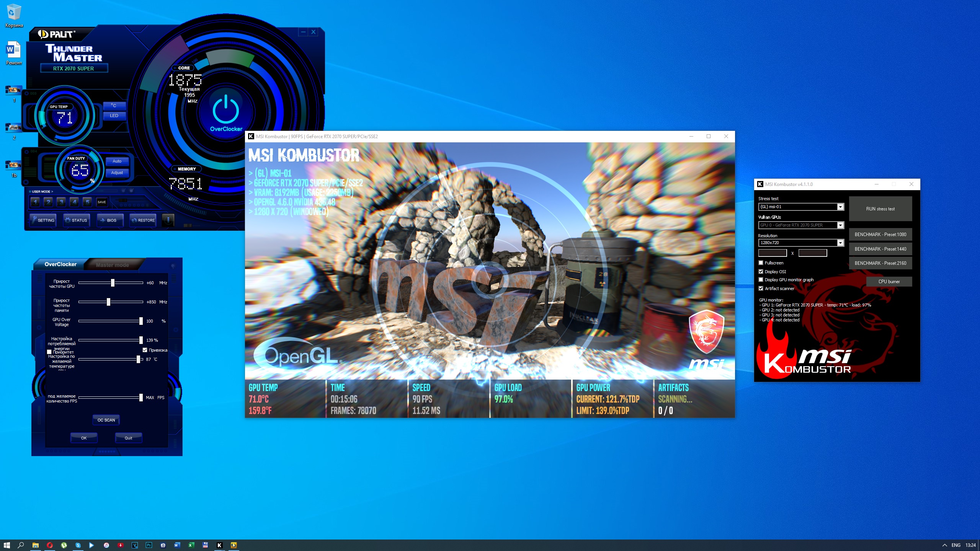Click the OverClocker power icon

[226, 109]
